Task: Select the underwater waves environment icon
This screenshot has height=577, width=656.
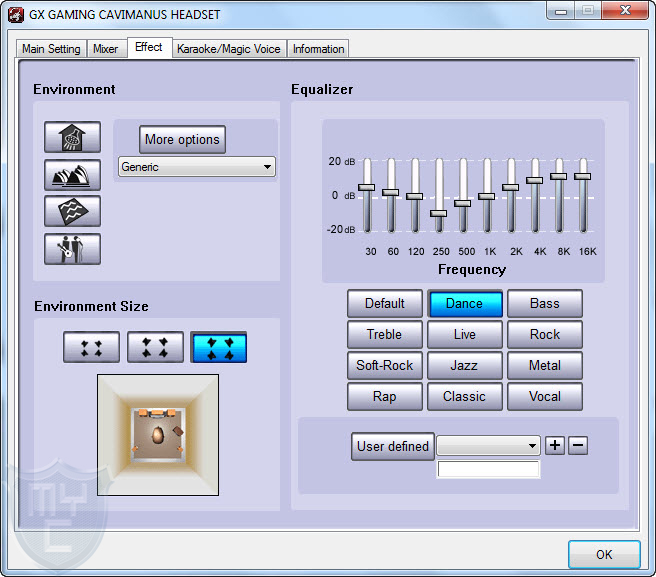Action: pos(72,211)
